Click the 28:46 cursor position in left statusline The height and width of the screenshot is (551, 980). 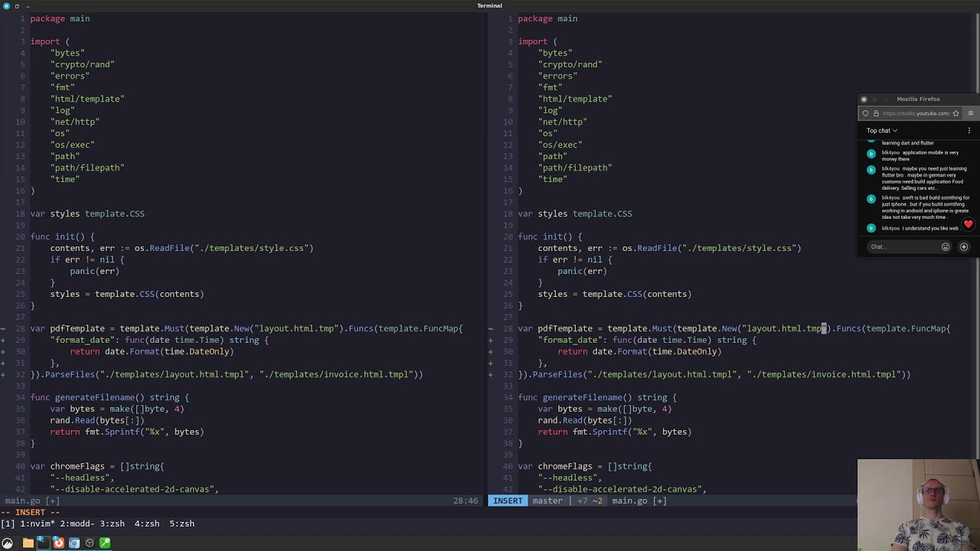tap(465, 500)
